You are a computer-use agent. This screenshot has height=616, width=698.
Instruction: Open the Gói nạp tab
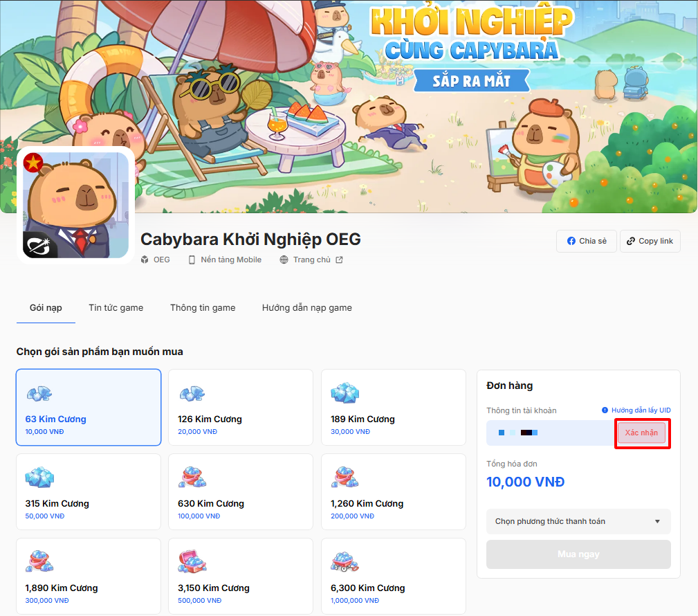pyautogui.click(x=46, y=308)
